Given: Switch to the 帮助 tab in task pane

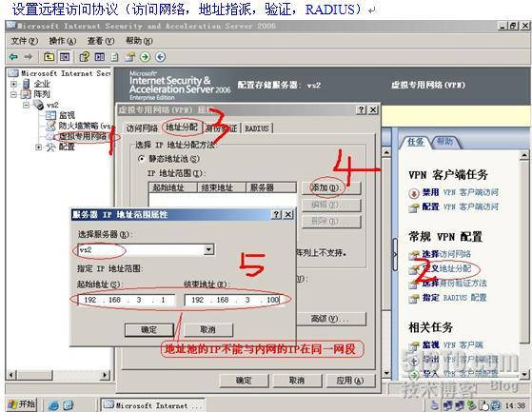Looking at the screenshot, I should (x=444, y=142).
